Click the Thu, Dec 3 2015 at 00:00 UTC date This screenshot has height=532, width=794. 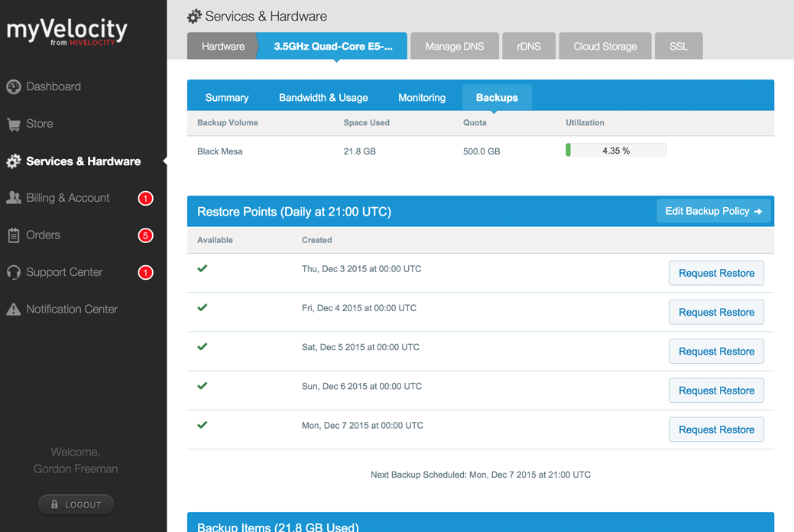tap(361, 269)
